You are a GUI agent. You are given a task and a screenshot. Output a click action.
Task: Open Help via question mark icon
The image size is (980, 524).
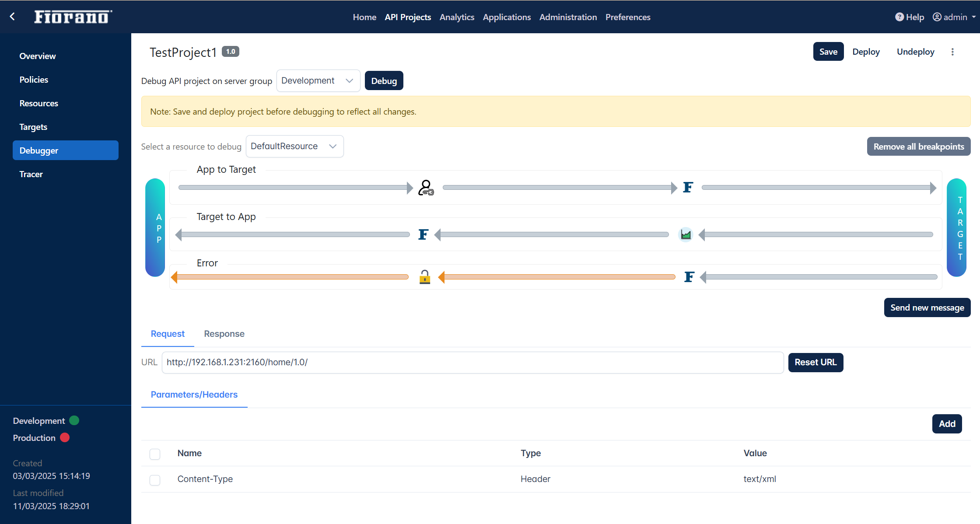pyautogui.click(x=899, y=17)
